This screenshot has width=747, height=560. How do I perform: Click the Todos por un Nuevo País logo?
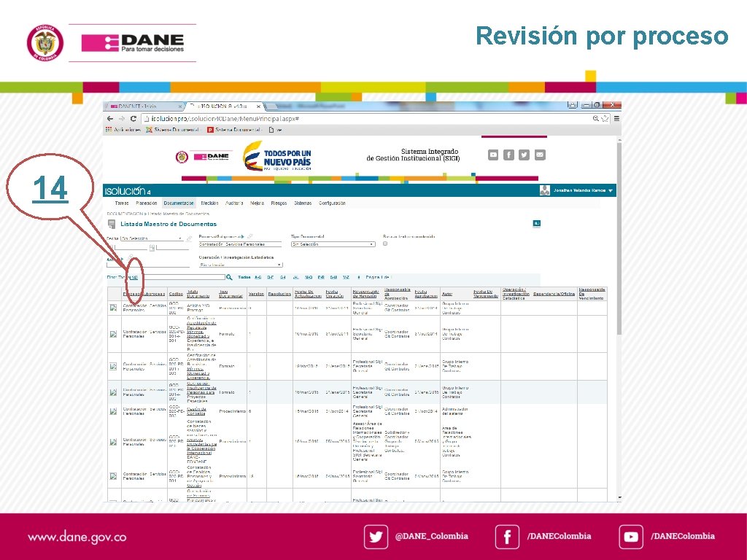coord(276,156)
